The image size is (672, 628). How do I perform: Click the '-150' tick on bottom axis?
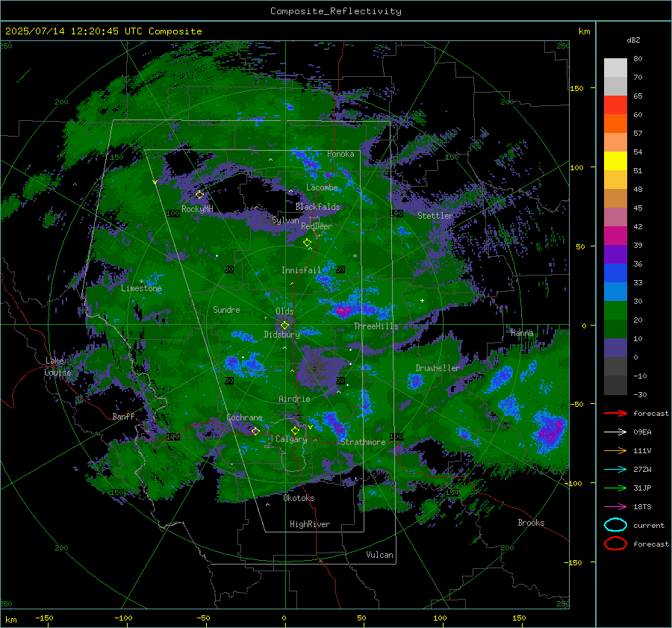pyautogui.click(x=44, y=618)
